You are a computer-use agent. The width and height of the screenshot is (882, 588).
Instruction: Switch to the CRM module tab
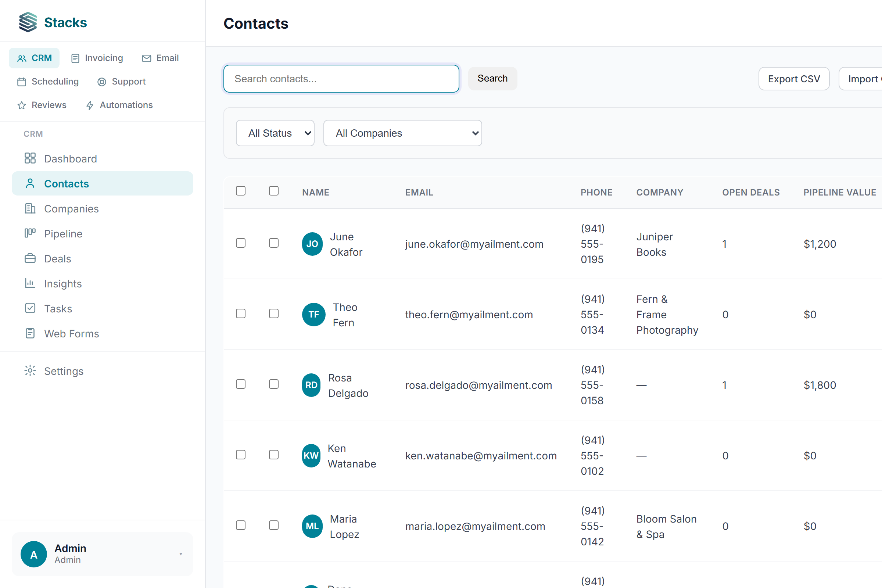[34, 58]
